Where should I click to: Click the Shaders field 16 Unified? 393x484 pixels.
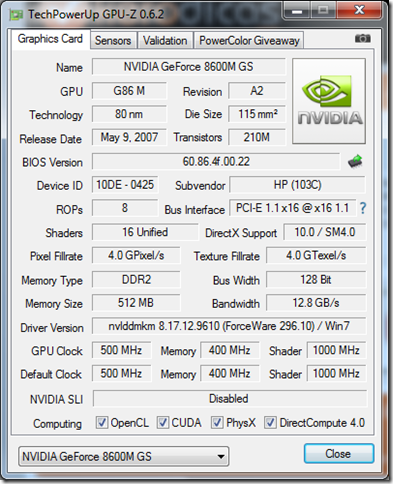(145, 232)
